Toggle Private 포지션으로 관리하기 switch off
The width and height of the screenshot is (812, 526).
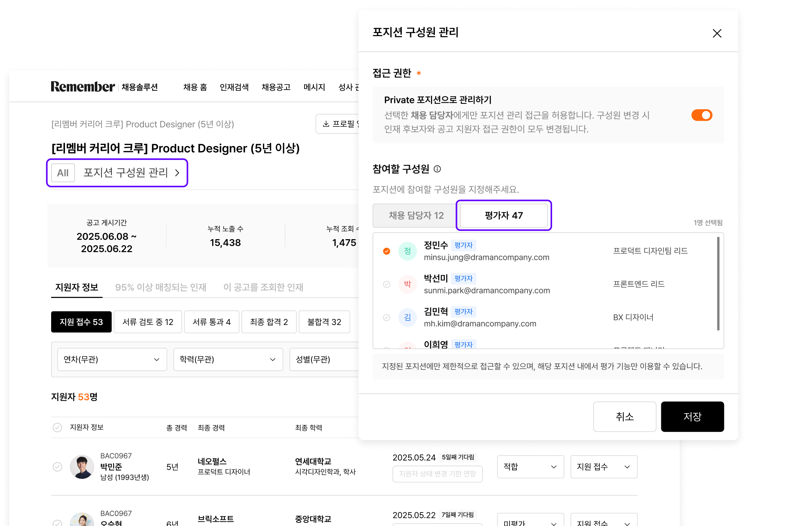pos(702,115)
